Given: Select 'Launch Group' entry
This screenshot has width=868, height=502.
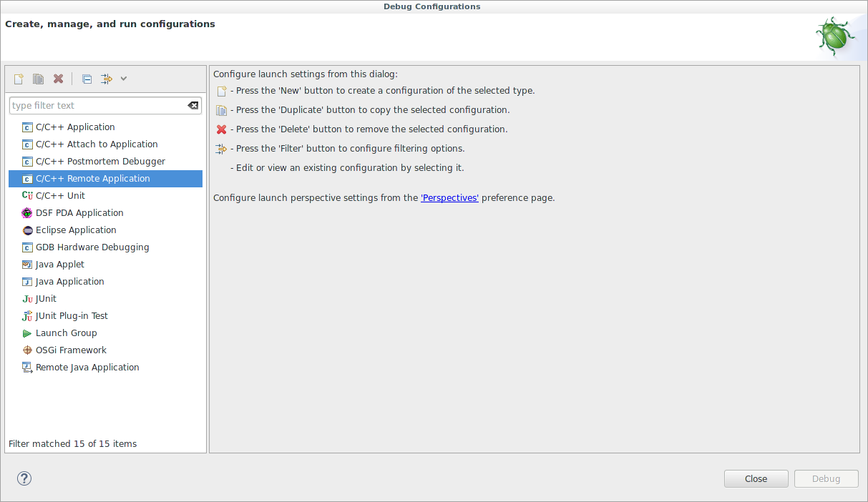Looking at the screenshot, I should pos(66,333).
